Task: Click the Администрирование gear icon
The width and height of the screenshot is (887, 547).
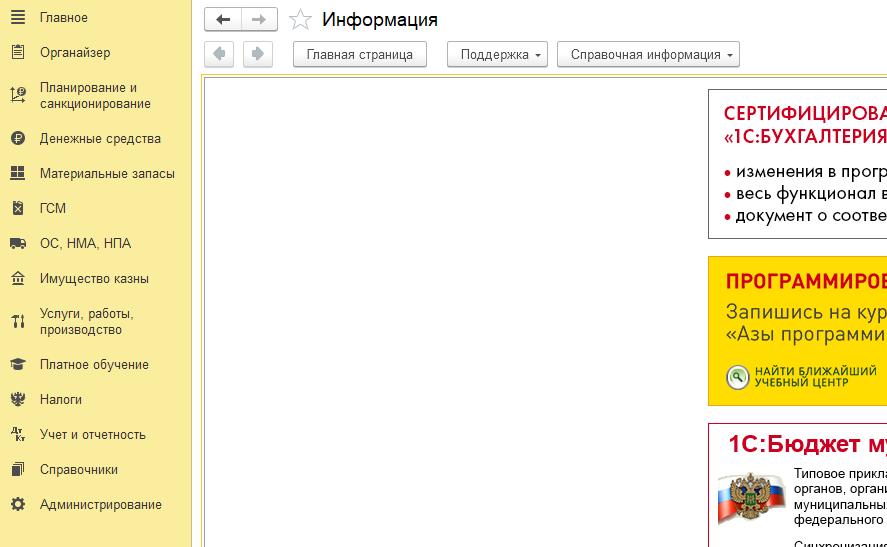Action: (18, 504)
